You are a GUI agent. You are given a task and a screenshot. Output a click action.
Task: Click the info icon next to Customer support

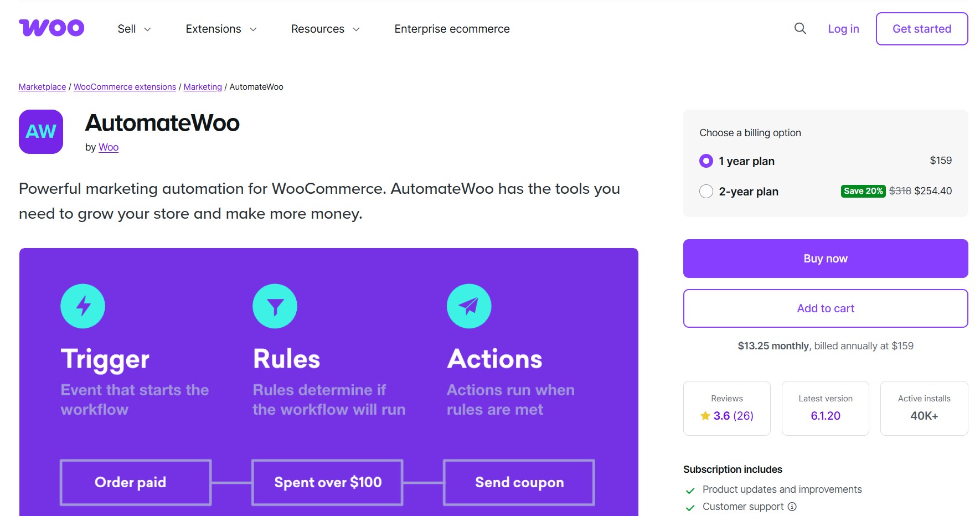(792, 507)
